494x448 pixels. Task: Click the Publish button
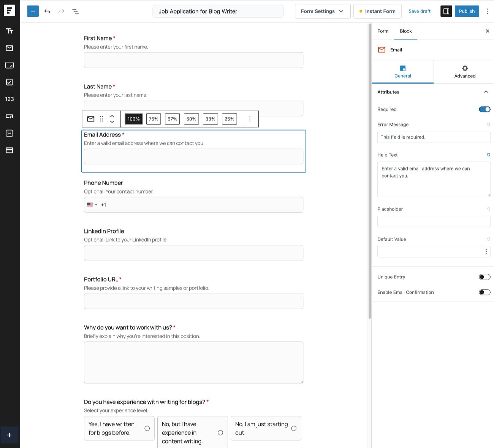pyautogui.click(x=467, y=11)
